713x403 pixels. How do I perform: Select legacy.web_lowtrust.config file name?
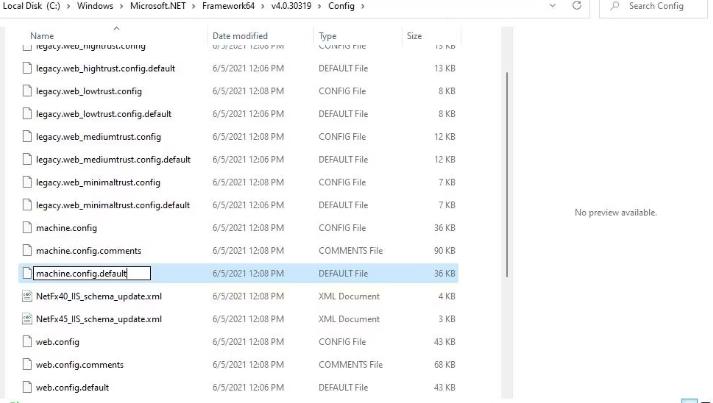click(89, 91)
